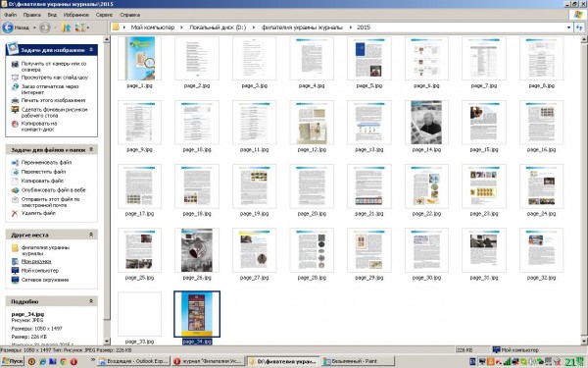Click the folder Up toolbar icon
This screenshot has height=368, width=588.
[x=66, y=27]
